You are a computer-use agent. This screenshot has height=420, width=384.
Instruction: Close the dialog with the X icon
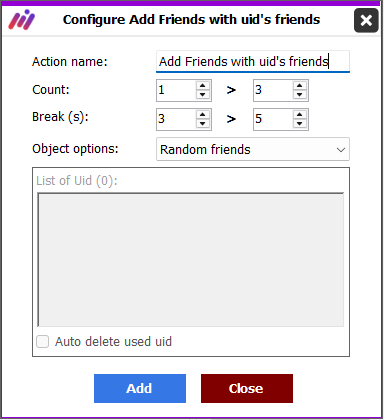coord(366,20)
